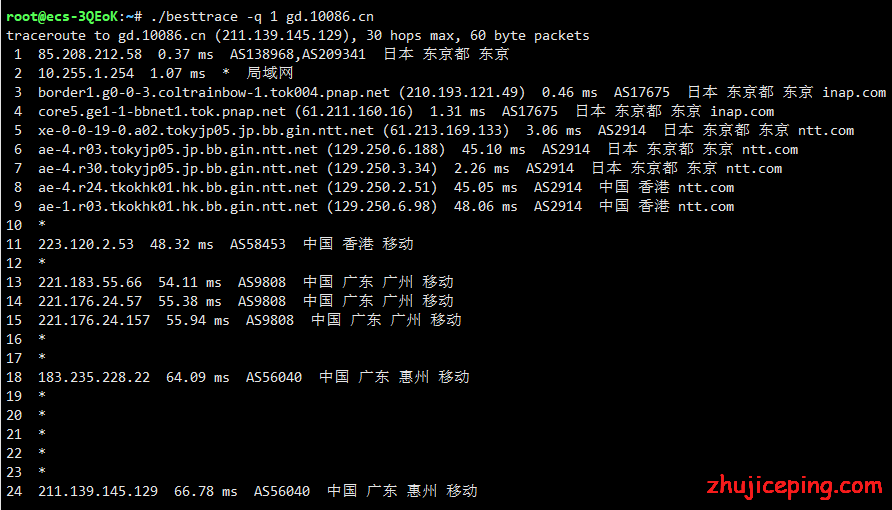This screenshot has width=892, height=510.
Task: Select core5.ge1-1-bbnet1.tok.pnap.net hostname
Action: (x=162, y=111)
